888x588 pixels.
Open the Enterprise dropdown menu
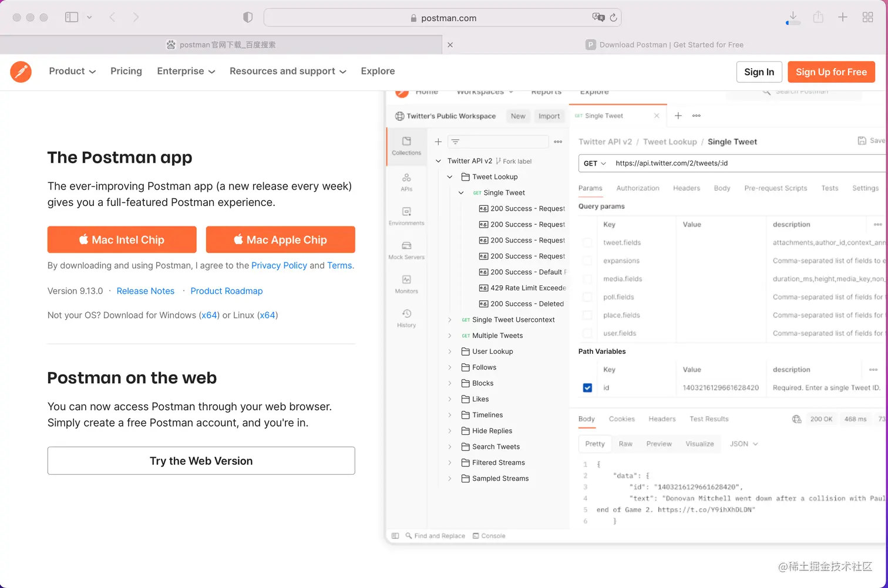point(186,71)
